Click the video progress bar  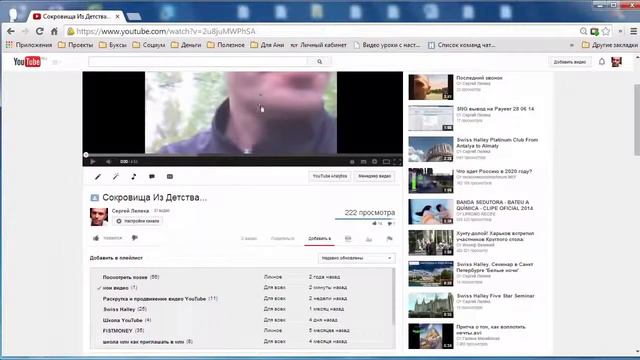tap(242, 155)
